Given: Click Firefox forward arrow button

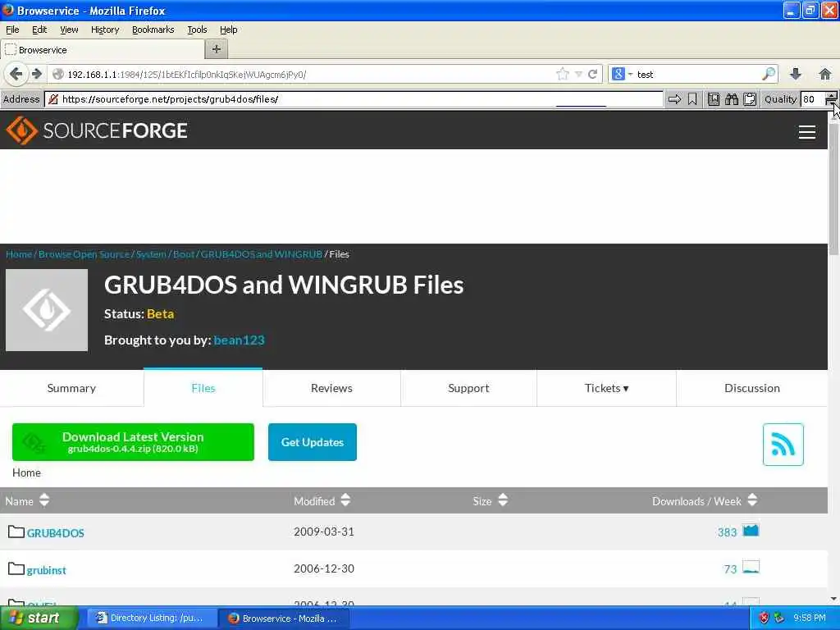Looking at the screenshot, I should [36, 74].
